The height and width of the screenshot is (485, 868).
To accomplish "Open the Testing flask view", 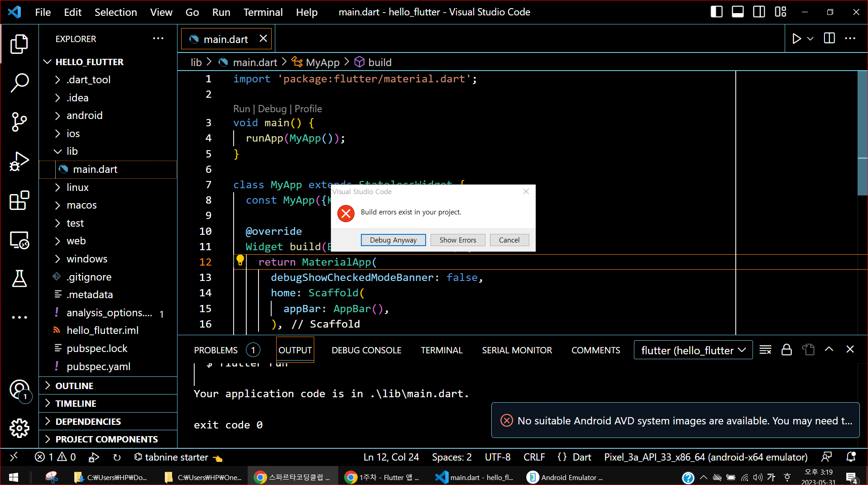I will point(19,279).
